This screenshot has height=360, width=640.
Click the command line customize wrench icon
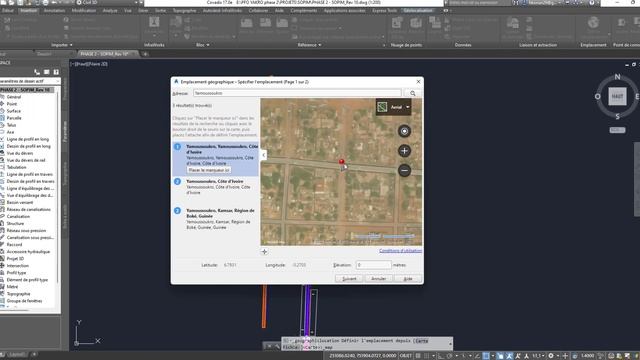(277, 346)
